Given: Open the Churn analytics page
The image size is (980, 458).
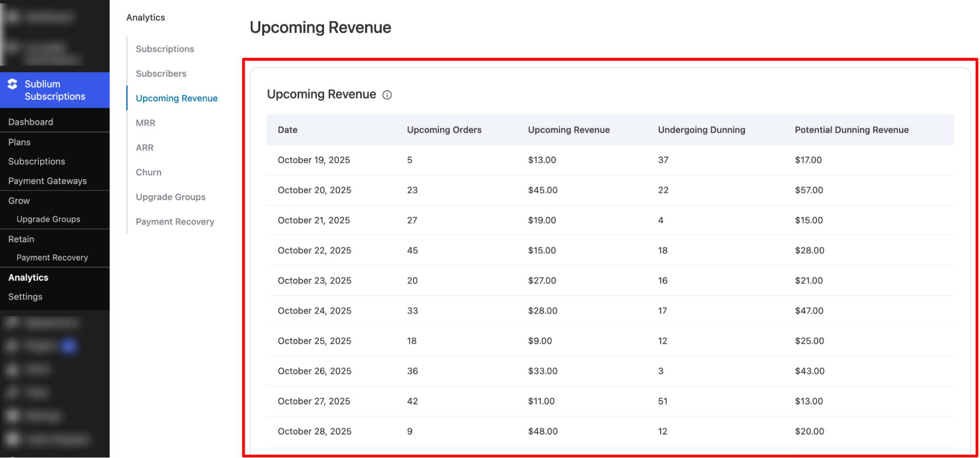Looking at the screenshot, I should coord(148,172).
